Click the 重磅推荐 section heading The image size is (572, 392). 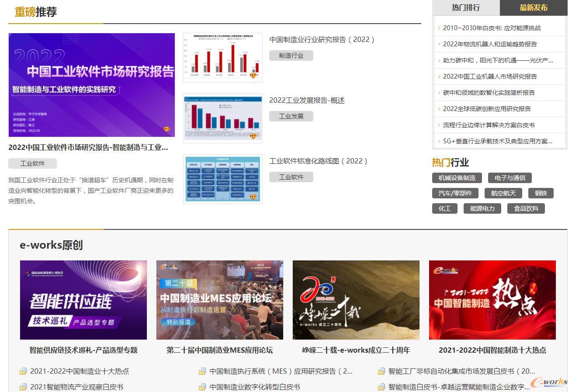[x=36, y=12]
